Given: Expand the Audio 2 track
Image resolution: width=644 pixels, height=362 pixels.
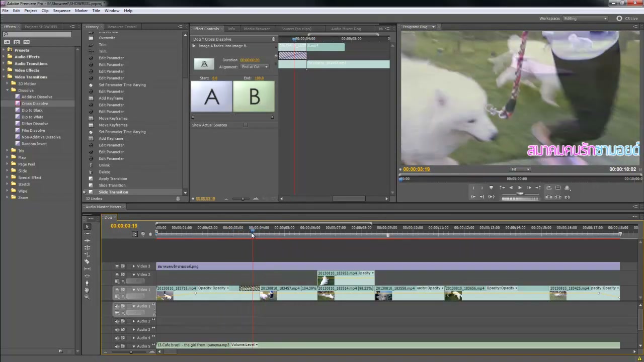Looking at the screenshot, I should 133,321.
